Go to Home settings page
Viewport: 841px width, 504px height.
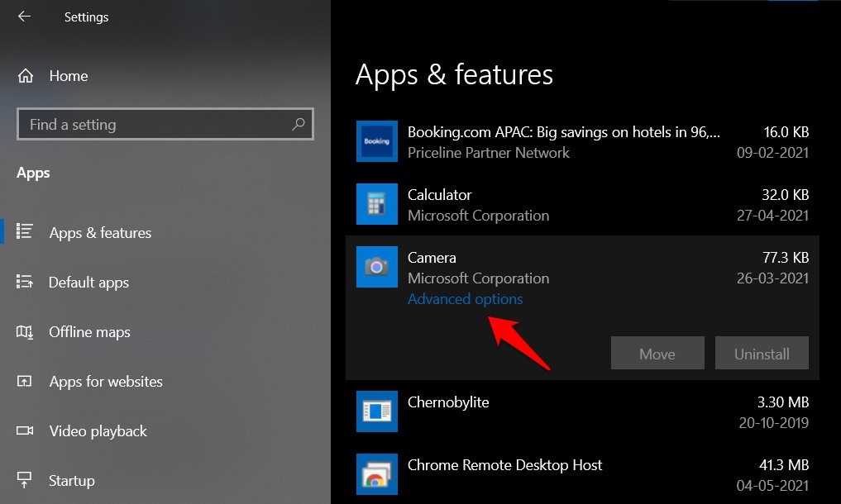(69, 76)
